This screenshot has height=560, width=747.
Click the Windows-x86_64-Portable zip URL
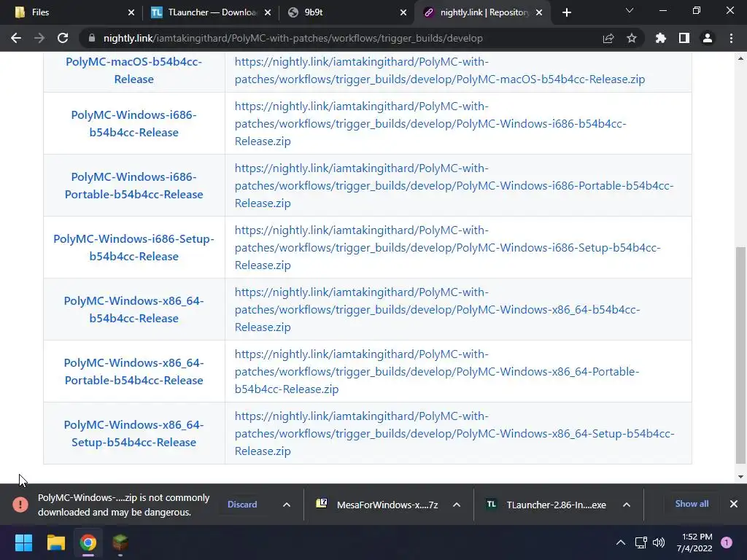437,371
